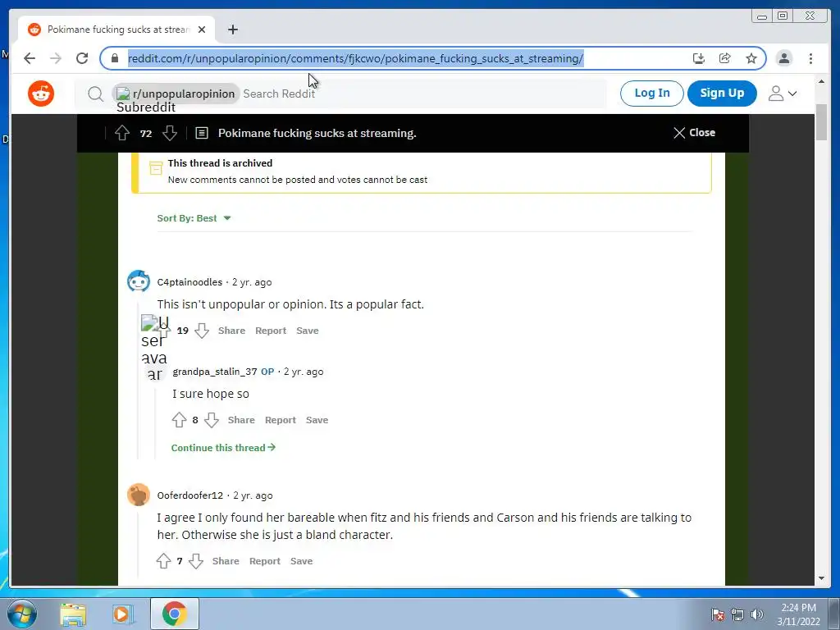This screenshot has width=840, height=630.
Task: Click the search magnifier icon
Action: click(x=95, y=94)
